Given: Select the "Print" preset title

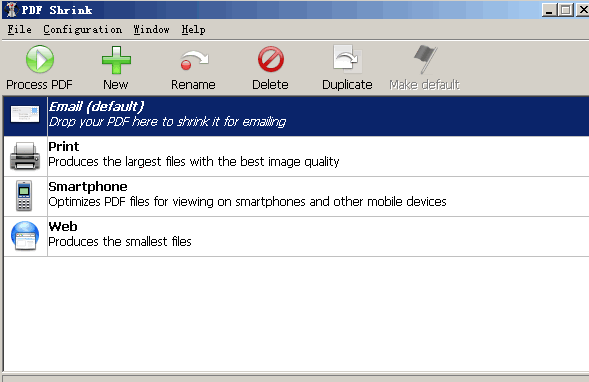Looking at the screenshot, I should [64, 146].
